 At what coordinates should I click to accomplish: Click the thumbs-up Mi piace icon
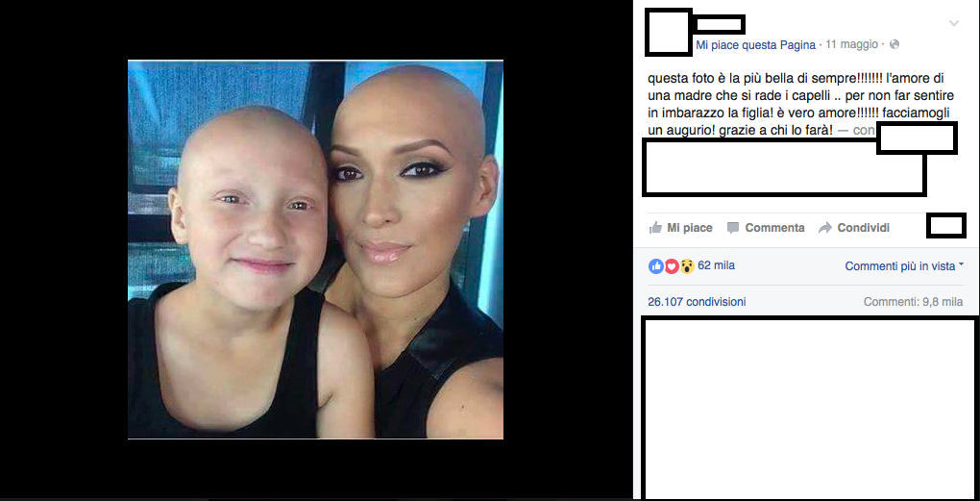pos(655,228)
